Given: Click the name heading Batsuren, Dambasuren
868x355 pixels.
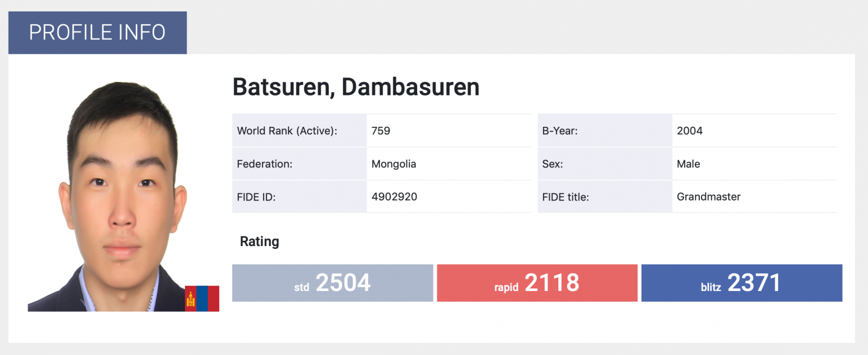Looking at the screenshot, I should point(356,87).
